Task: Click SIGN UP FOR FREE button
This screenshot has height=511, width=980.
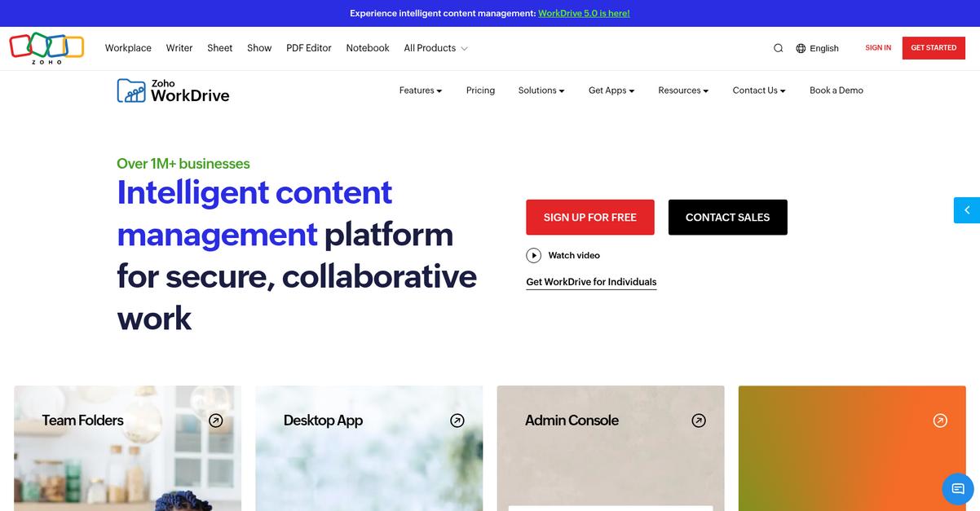Action: 590,218
